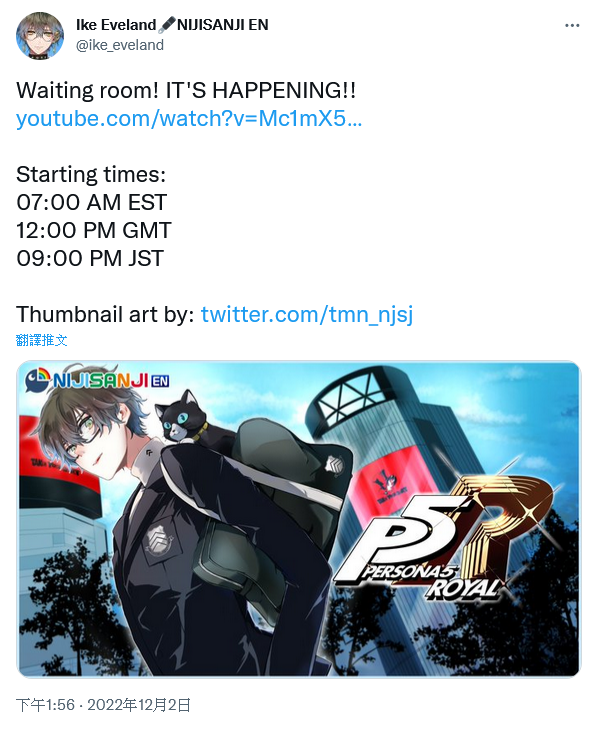Click the 09:00 PM JST time line
The width and height of the screenshot is (598, 731).
(x=90, y=258)
